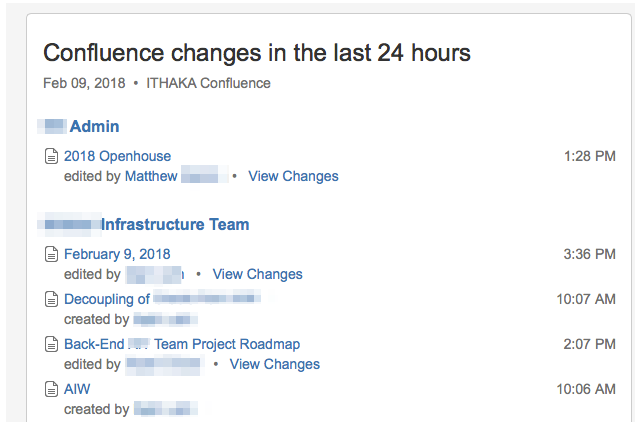Open the Back-End Team Project Roadmap page
Screen dimensions: 635x422
pyautogui.click(x=182, y=344)
